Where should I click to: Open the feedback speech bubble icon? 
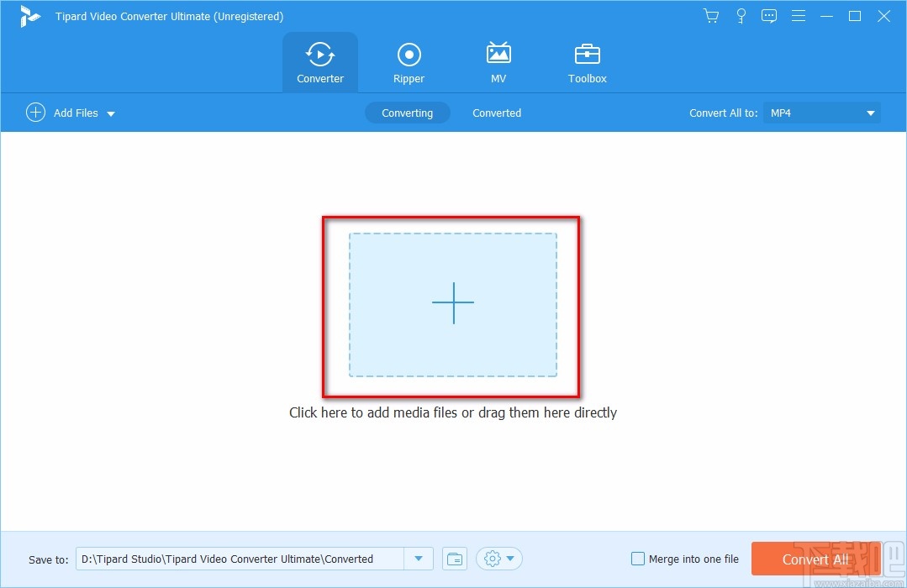click(x=769, y=15)
